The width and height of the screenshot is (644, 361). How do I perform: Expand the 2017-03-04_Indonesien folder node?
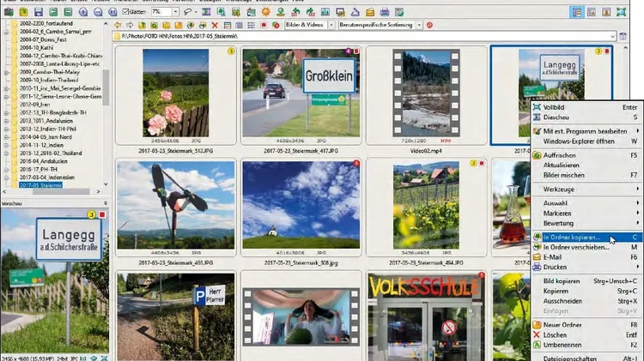[x=6, y=178]
